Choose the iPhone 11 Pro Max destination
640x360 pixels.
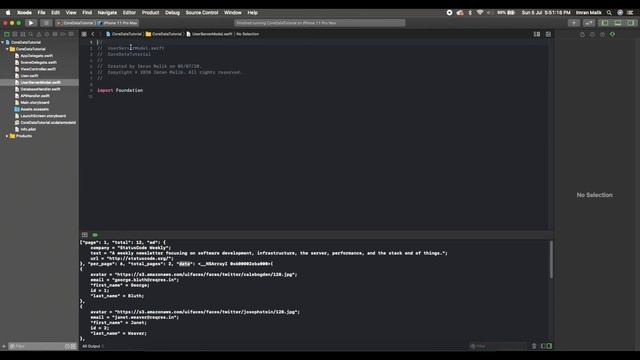coord(118,23)
